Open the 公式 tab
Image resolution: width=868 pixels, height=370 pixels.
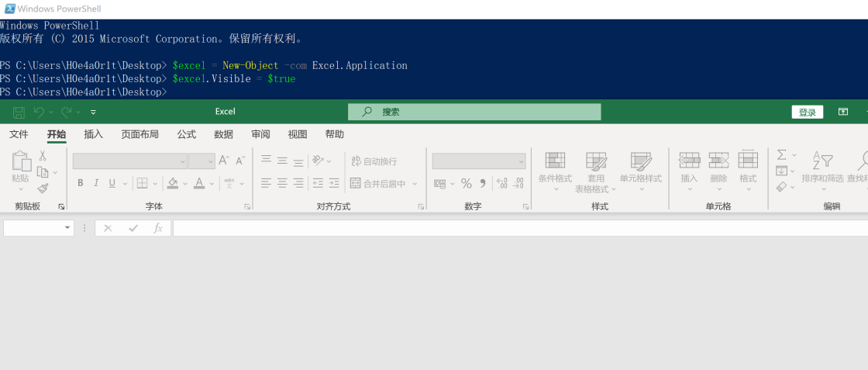(x=187, y=135)
